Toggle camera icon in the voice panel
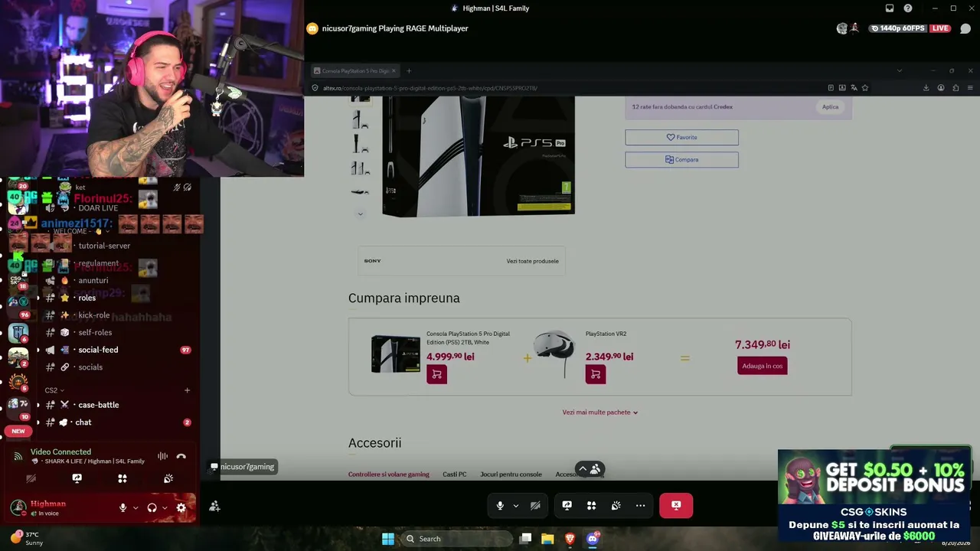The image size is (980, 551). [x=31, y=478]
